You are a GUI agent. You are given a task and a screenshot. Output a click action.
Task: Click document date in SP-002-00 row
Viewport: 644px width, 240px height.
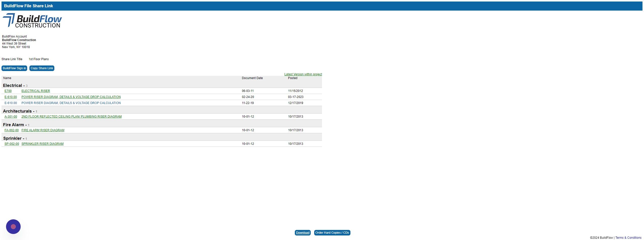(248, 144)
